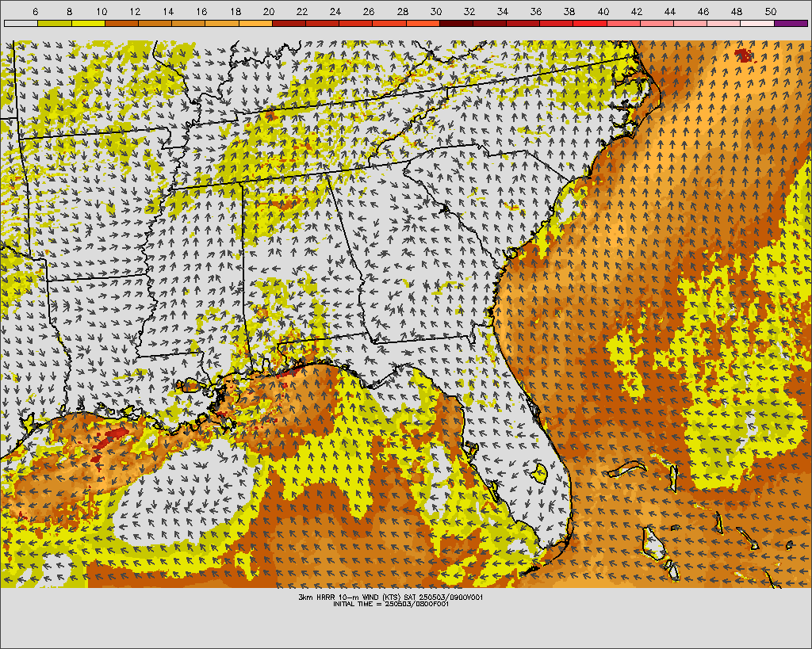Screen dimensions: 812x649
Task: Click the 26–28 knot legend swatch
Action: (389, 23)
